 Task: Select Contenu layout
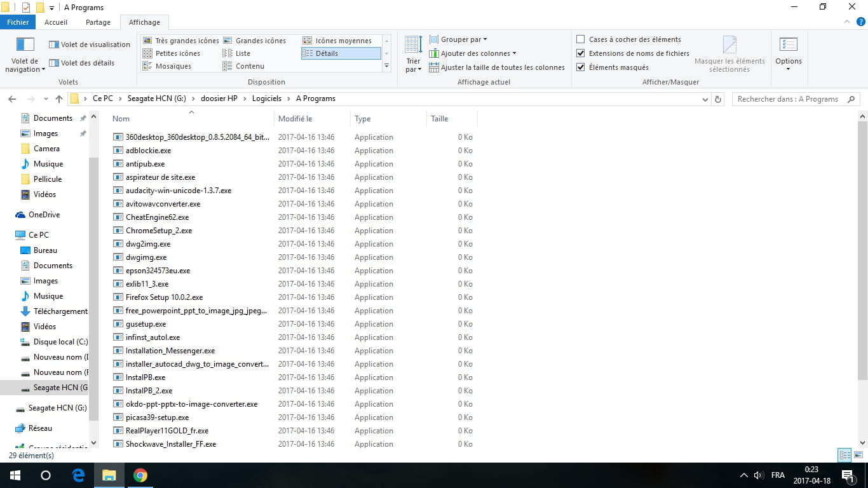tap(243, 66)
